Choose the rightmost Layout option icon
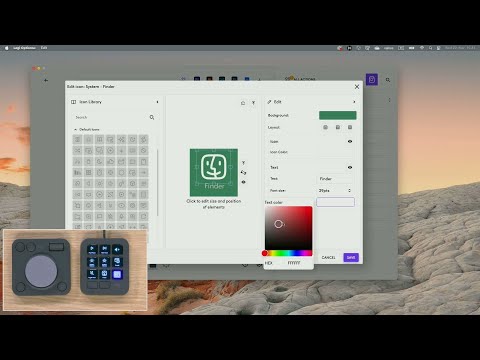The image size is (480, 360). [x=350, y=127]
